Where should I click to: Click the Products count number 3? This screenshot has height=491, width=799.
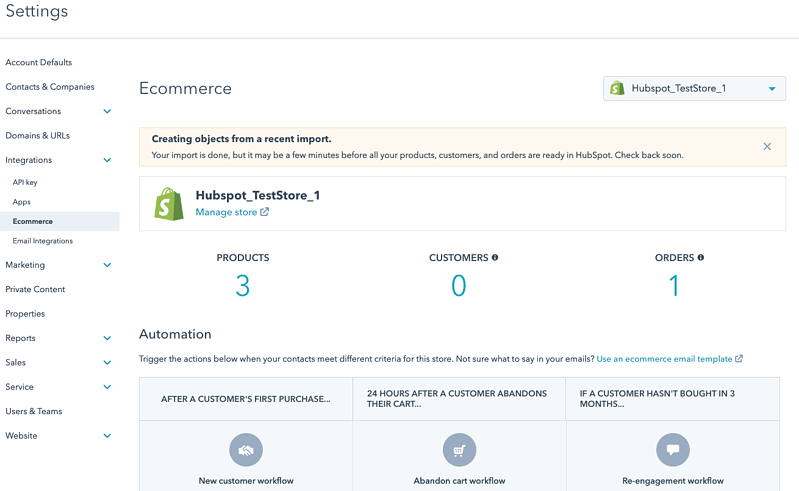pos(242,286)
